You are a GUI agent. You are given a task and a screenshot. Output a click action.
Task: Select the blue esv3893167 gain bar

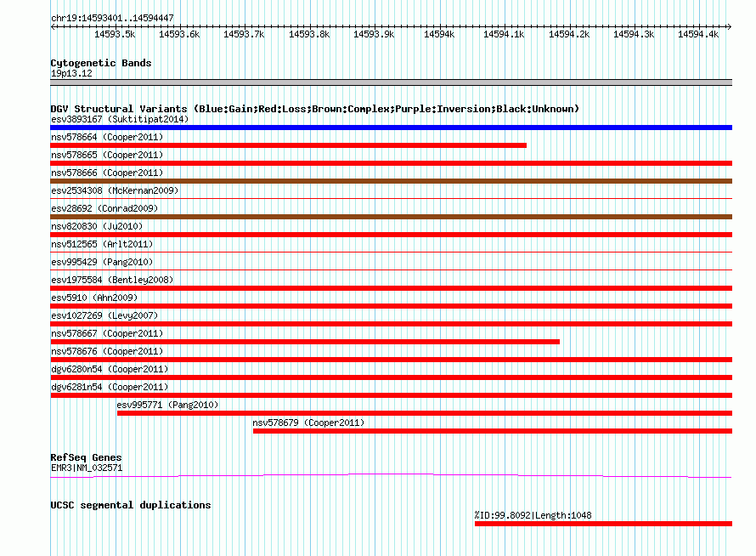click(391, 128)
